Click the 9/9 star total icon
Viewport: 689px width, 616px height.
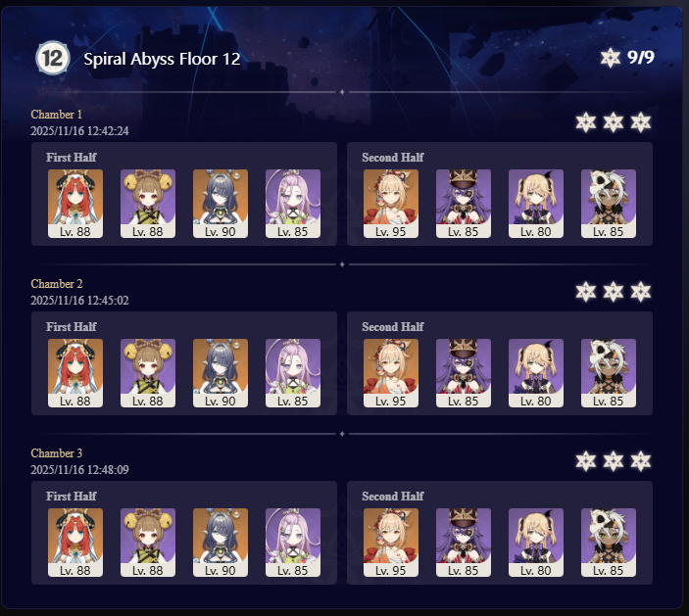[610, 58]
